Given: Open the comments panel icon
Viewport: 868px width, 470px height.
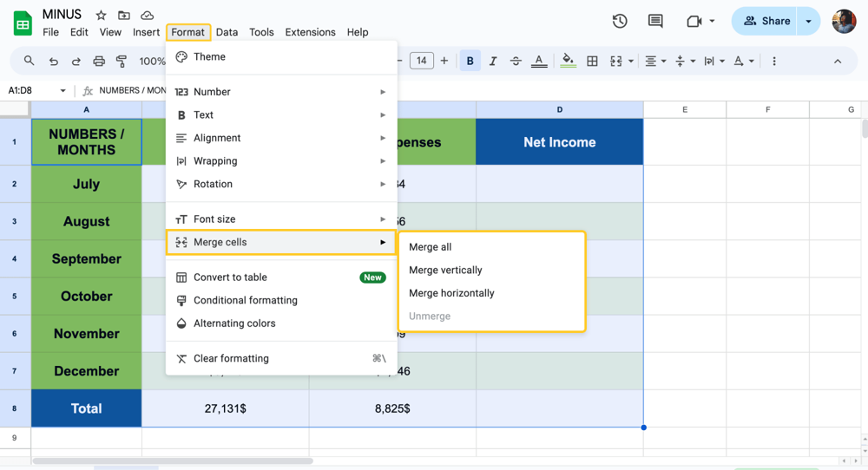Looking at the screenshot, I should click(655, 21).
